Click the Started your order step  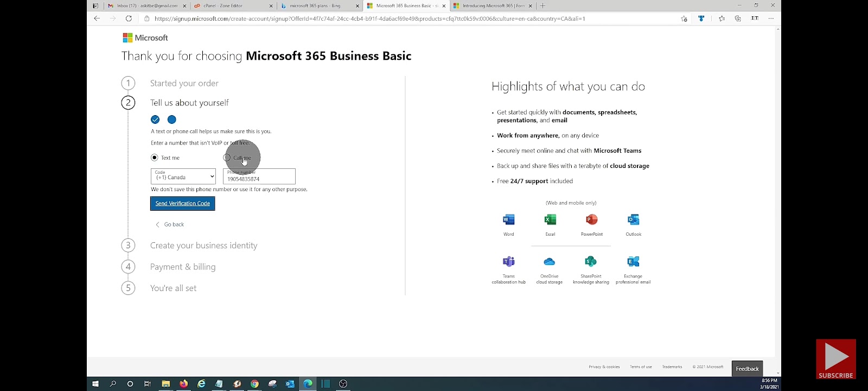[184, 83]
